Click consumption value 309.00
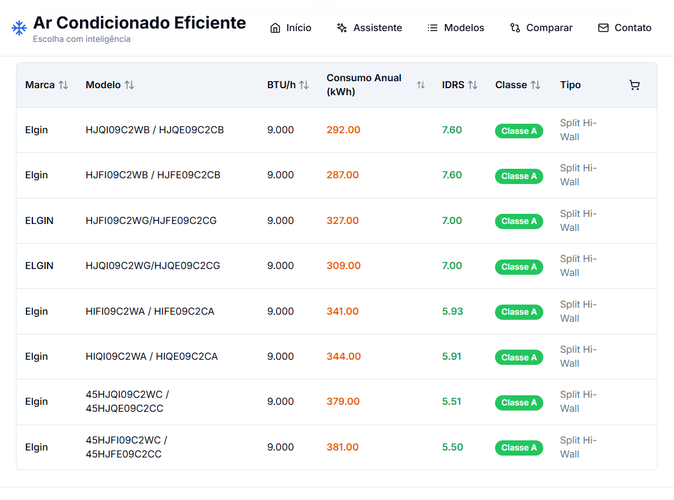This screenshot has height=500, width=674. [343, 266]
